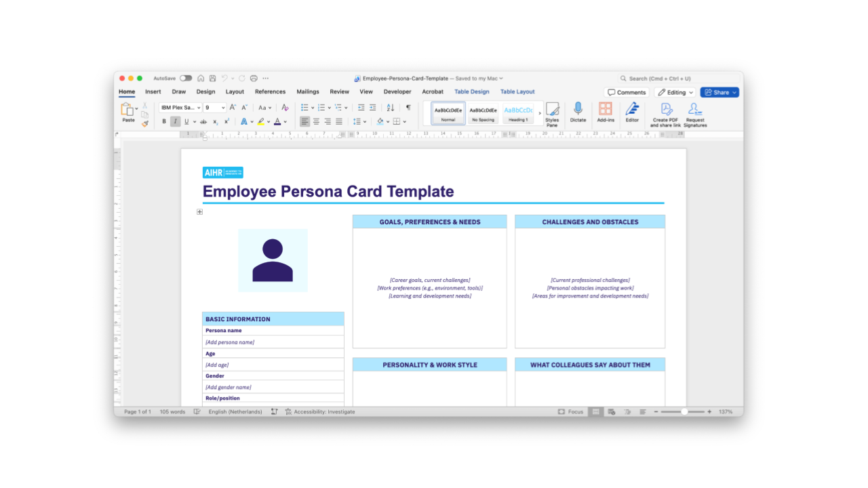Open the Add-ins gallery
Image resolution: width=868 pixels, height=488 pixels.
[x=606, y=113]
